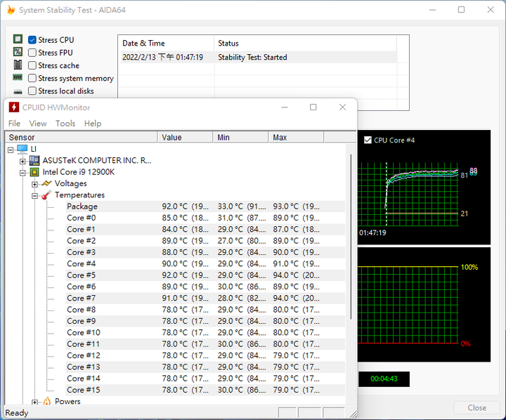The height and width of the screenshot is (420, 506).
Task: Click the AIDA64 flame icon in title bar
Action: tap(11, 10)
